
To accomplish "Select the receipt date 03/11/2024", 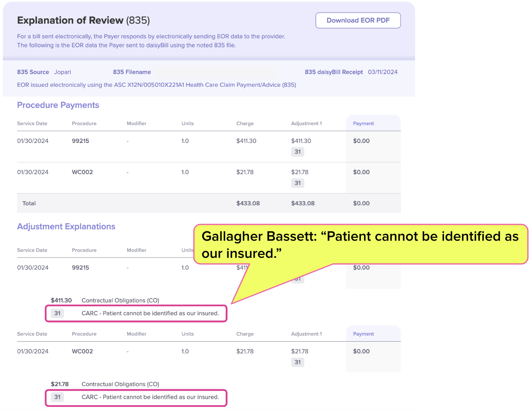I will coord(383,72).
